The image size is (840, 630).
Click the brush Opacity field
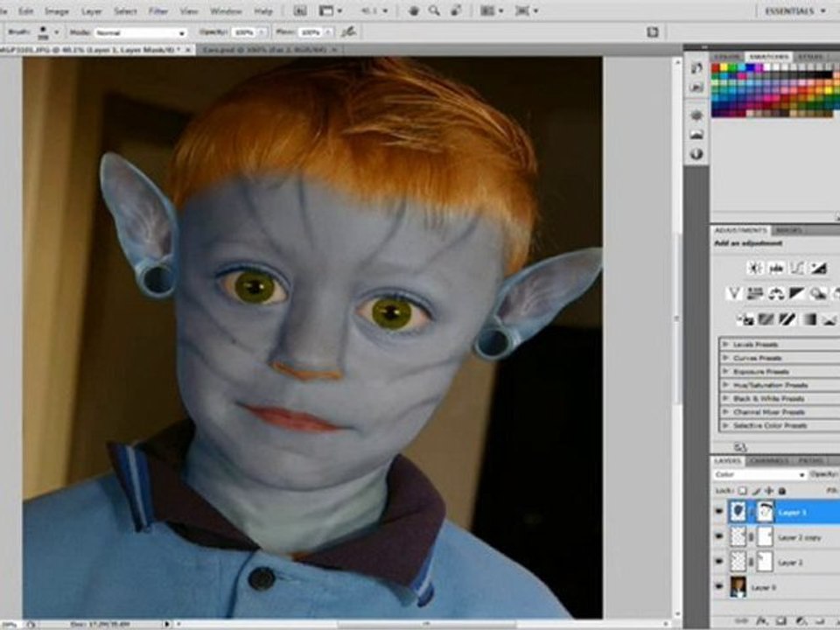pos(244,32)
